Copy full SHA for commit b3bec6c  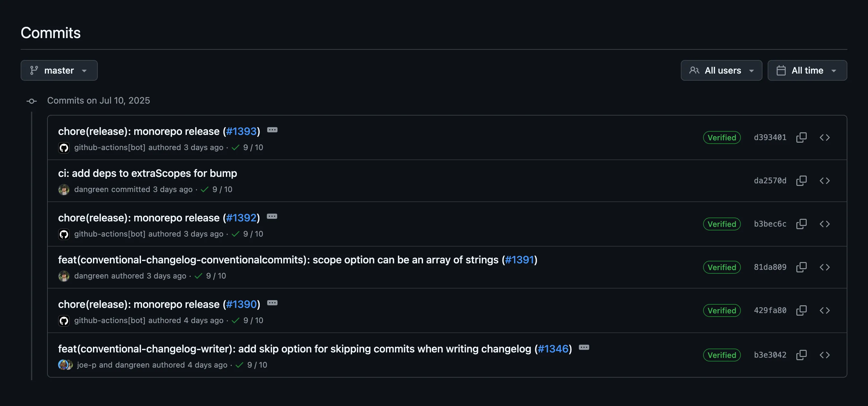[x=801, y=224]
